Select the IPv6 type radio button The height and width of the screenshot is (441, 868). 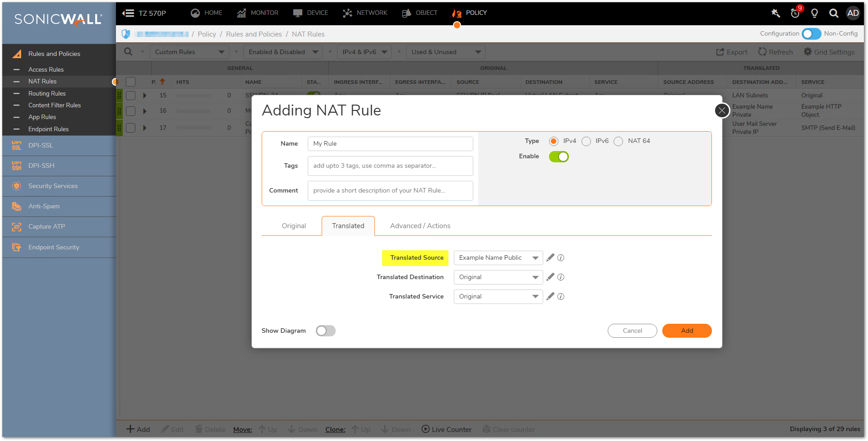coord(586,142)
